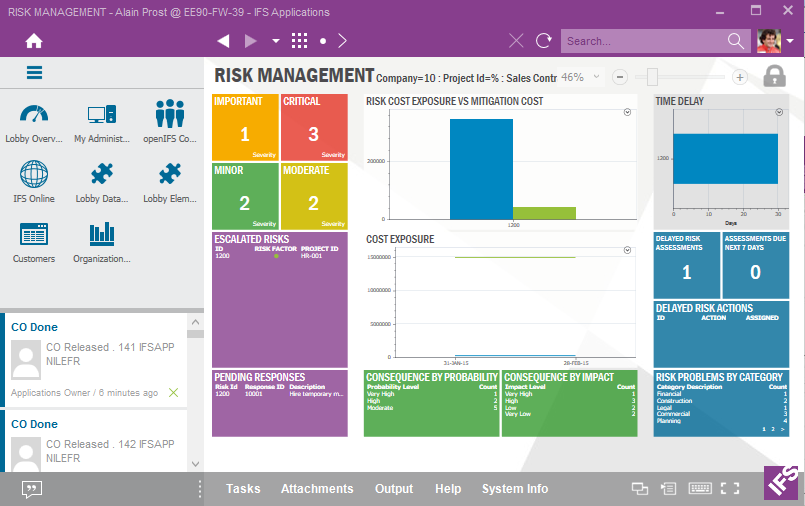Click the zoom-in plus button

[x=740, y=77]
